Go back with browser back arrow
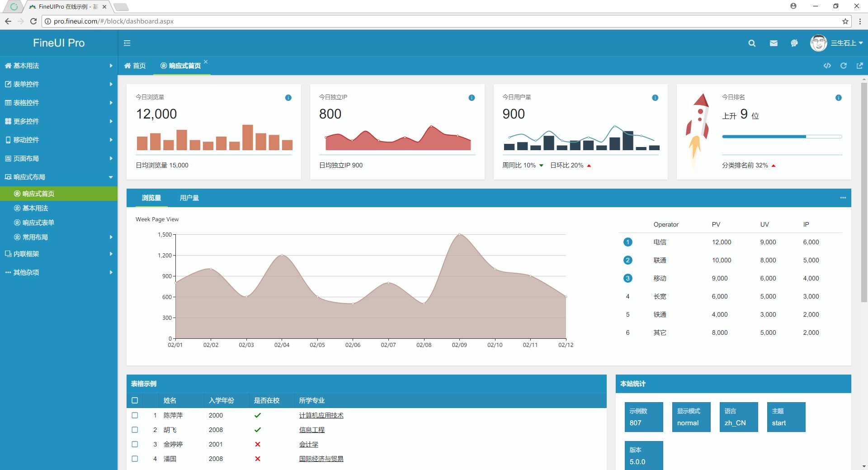This screenshot has width=868, height=470. [x=8, y=21]
